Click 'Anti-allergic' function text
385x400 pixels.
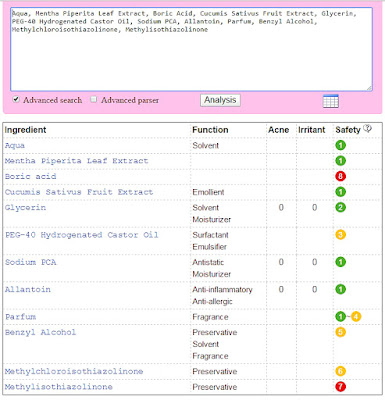click(x=212, y=301)
